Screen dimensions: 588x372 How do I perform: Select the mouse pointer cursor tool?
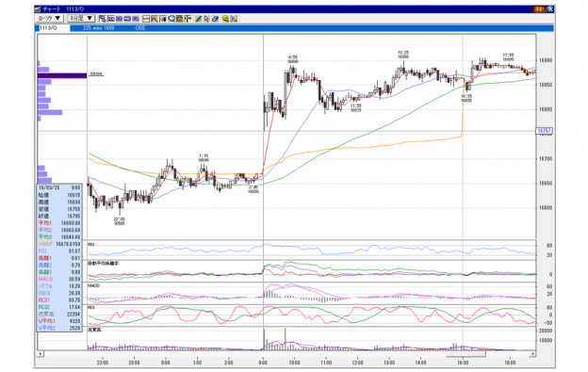206,18
